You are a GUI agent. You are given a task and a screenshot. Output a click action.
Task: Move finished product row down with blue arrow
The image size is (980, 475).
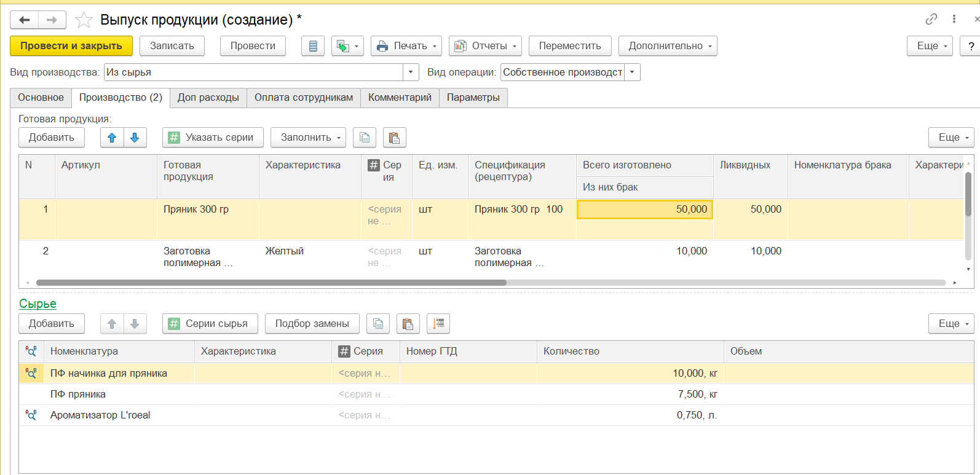click(x=135, y=138)
